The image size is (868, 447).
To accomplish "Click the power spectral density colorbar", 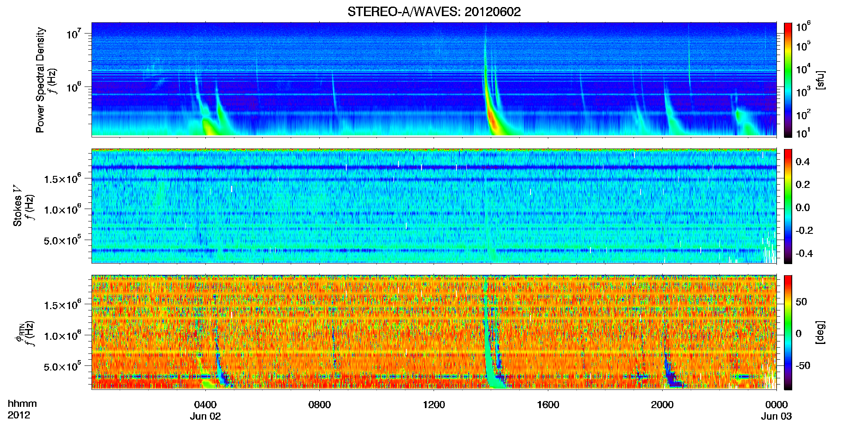I will 788,80.
